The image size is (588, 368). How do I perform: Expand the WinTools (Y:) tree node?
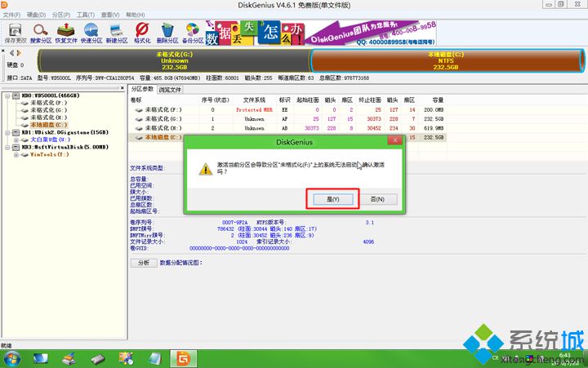[16, 154]
